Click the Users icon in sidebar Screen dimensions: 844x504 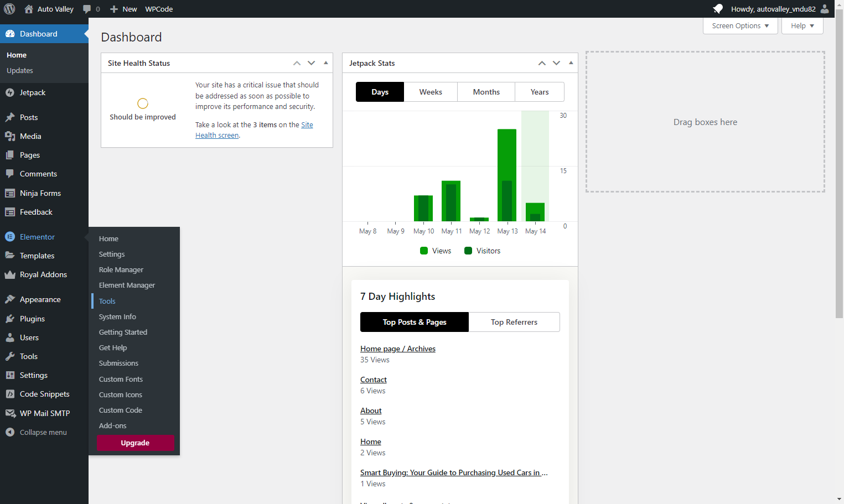(x=10, y=337)
